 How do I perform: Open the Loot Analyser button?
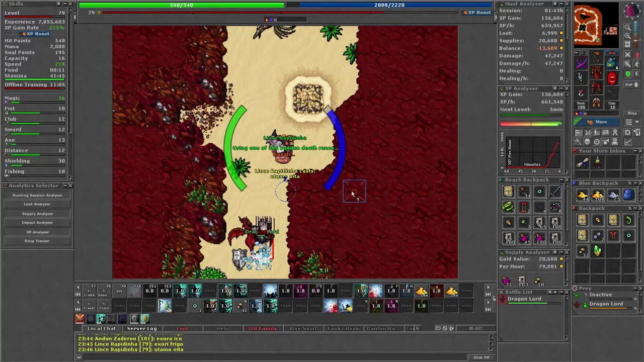point(37,204)
